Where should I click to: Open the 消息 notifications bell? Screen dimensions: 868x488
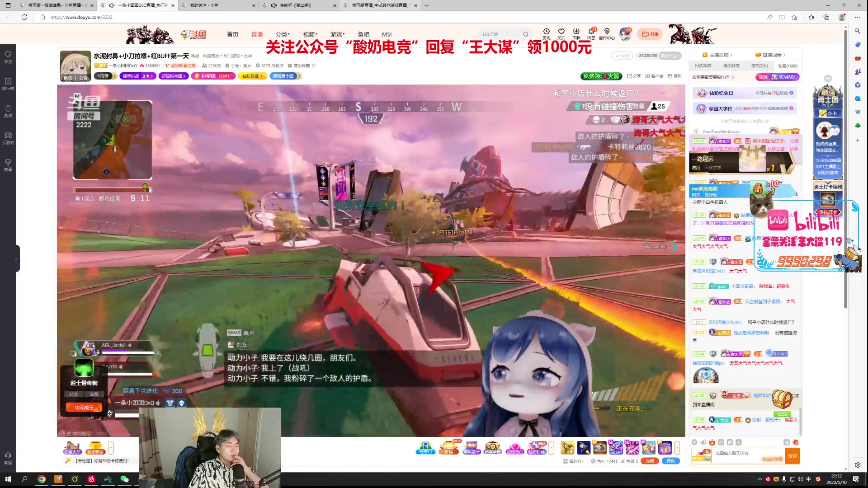[591, 34]
